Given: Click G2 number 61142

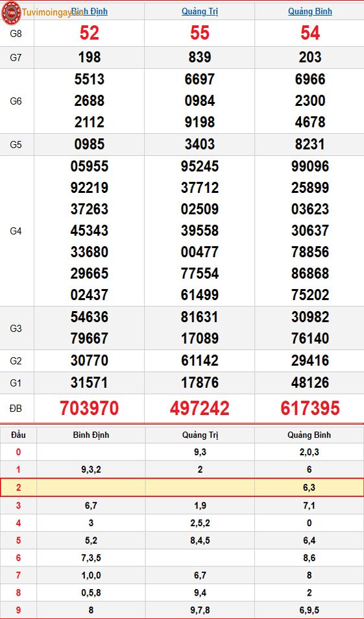Looking at the screenshot, I should pyautogui.click(x=200, y=360).
